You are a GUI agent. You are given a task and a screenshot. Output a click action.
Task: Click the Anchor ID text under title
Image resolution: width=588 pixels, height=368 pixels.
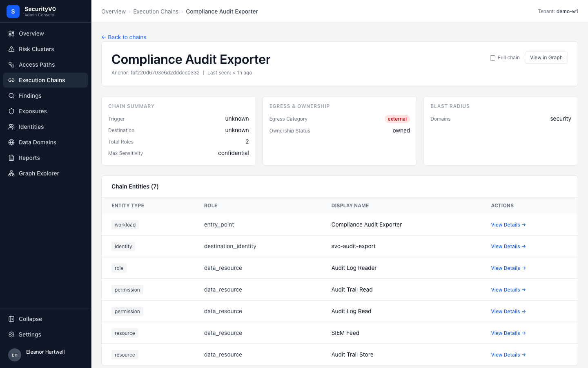(x=156, y=73)
